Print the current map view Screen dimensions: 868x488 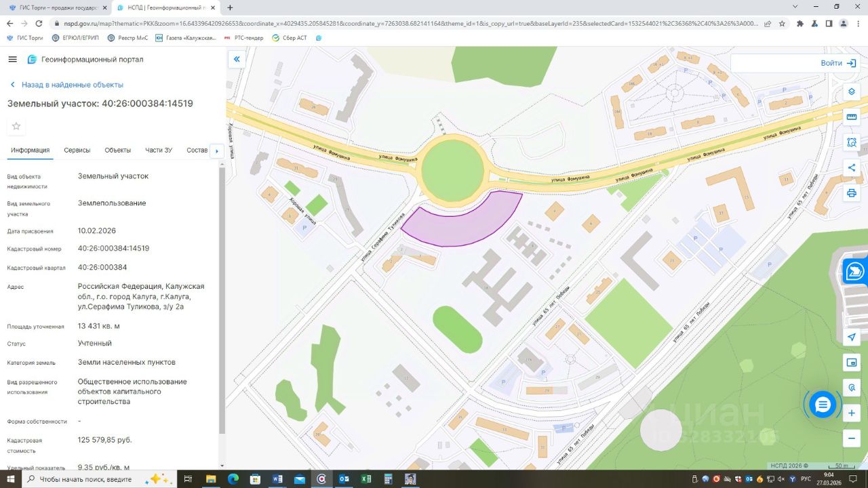(x=852, y=193)
